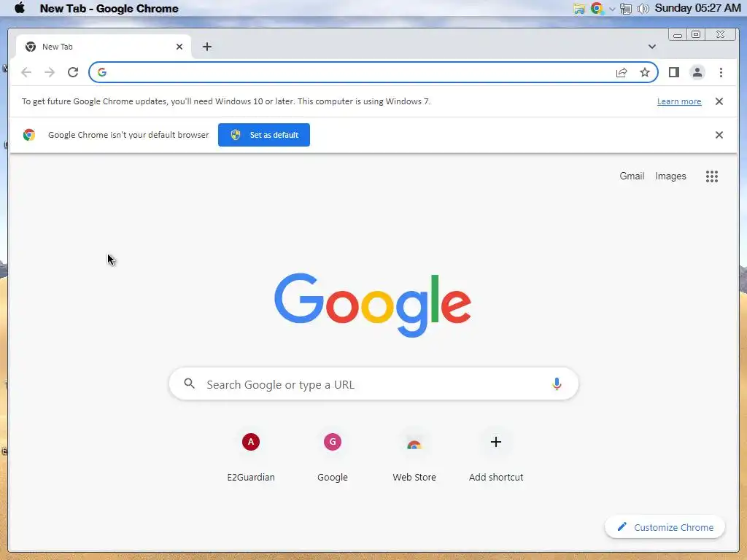This screenshot has height=560, width=747.
Task: Open the Google apps grid
Action: coord(712,176)
